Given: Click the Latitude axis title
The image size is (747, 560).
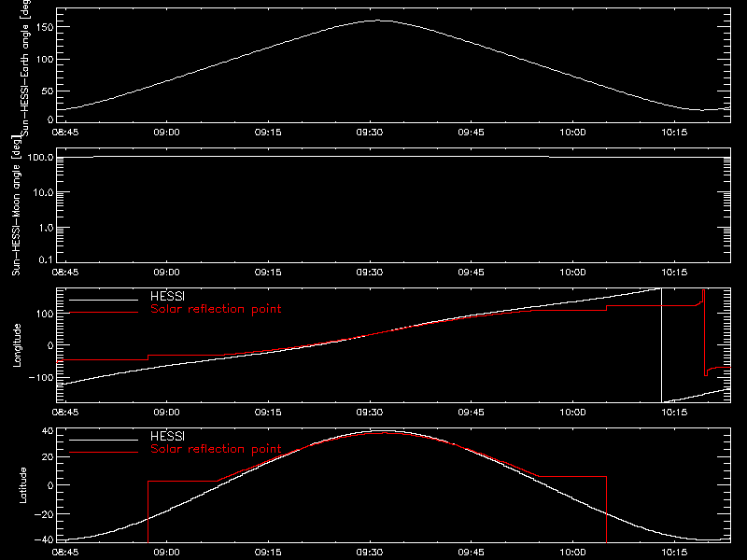Looking at the screenshot, I should tap(22, 485).
